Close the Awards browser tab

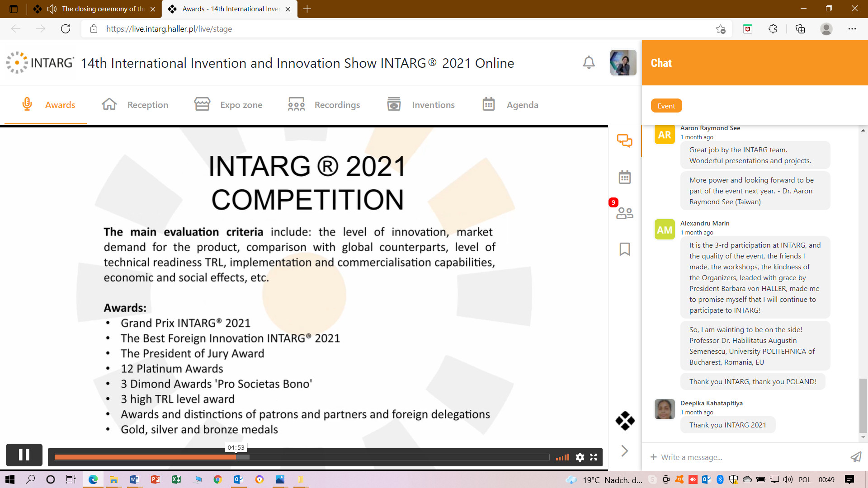point(288,9)
